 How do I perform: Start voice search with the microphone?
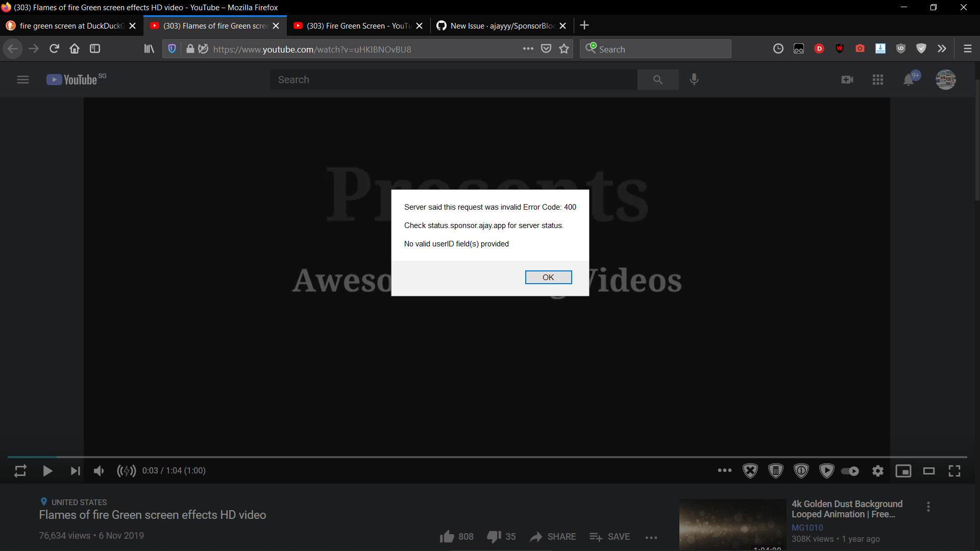pyautogui.click(x=694, y=80)
